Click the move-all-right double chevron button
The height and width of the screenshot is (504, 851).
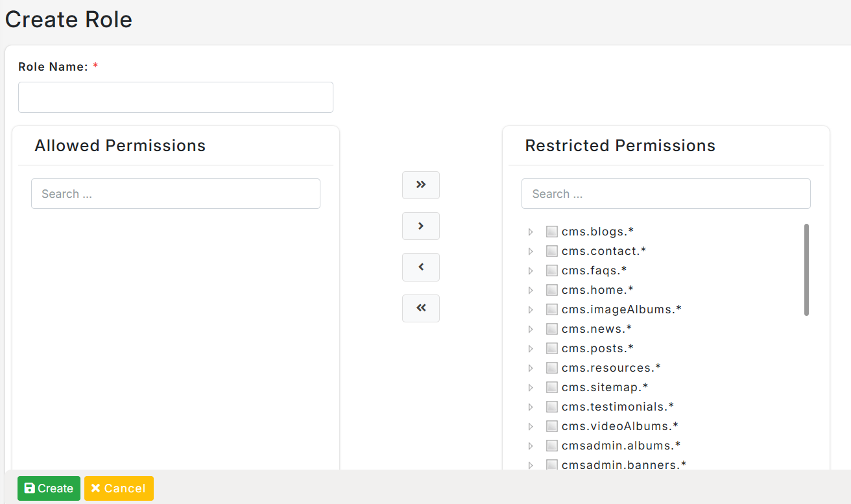tap(421, 185)
